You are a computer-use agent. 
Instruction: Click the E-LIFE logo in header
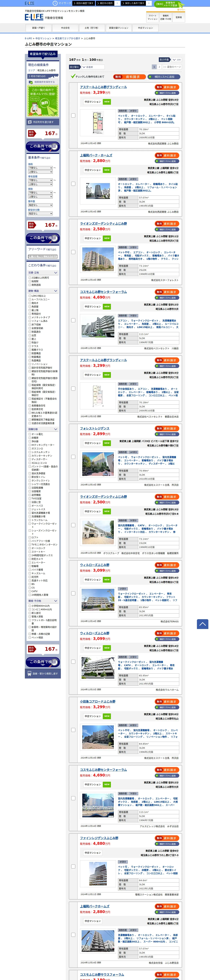tap(34, 17)
